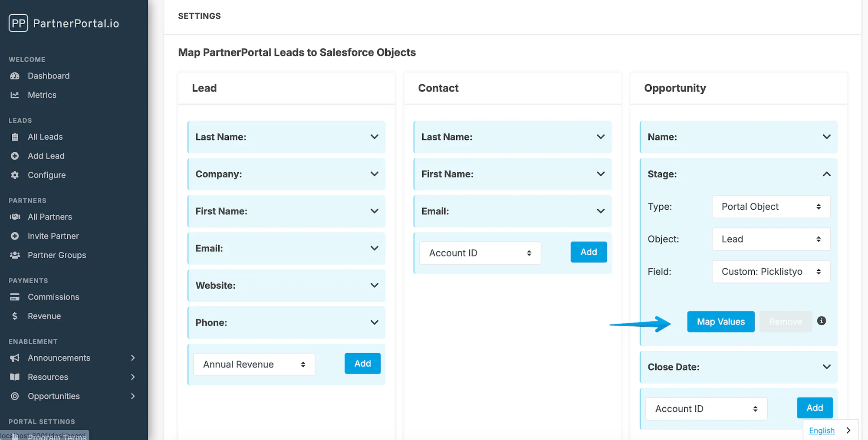Select Invite Partner menu item

tap(53, 236)
